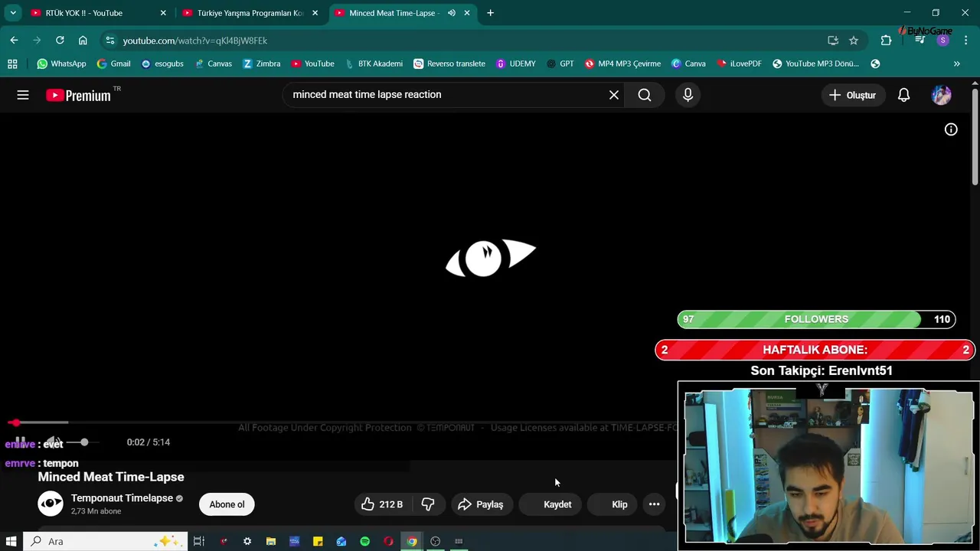The image size is (980, 551).
Task: Open WhatsApp bookmark
Action: point(61,64)
